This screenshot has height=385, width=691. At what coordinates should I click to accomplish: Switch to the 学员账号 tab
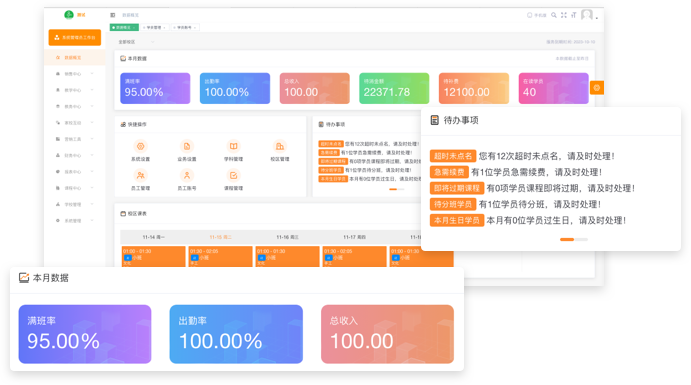click(x=185, y=27)
